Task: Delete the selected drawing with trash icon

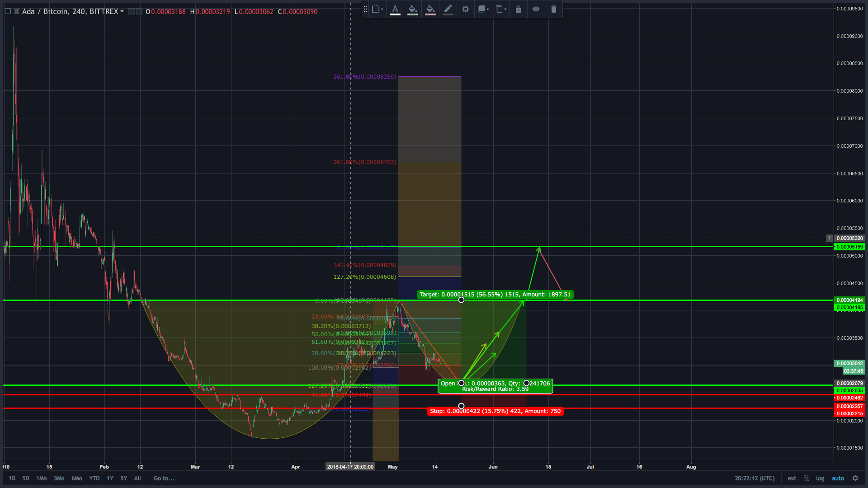Action: tap(553, 9)
